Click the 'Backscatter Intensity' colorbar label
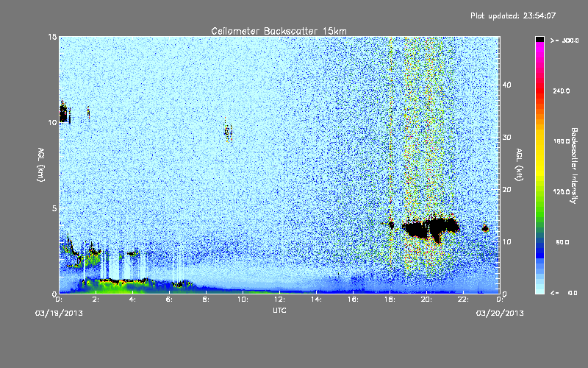 click(574, 166)
